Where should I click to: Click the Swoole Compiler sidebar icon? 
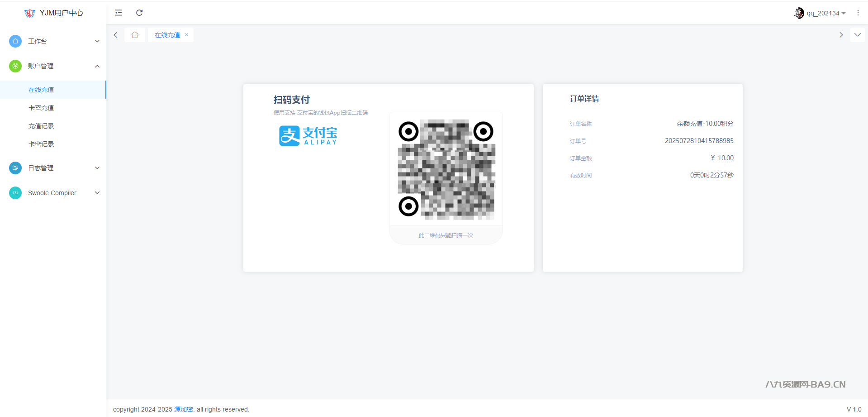15,193
